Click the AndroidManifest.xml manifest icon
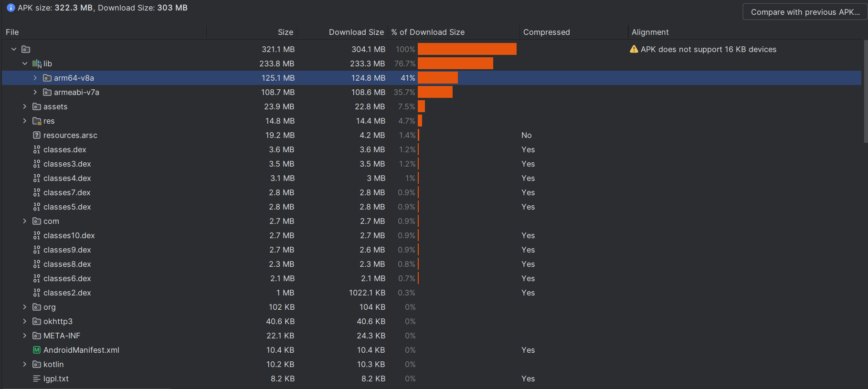The width and height of the screenshot is (868, 389). point(37,350)
